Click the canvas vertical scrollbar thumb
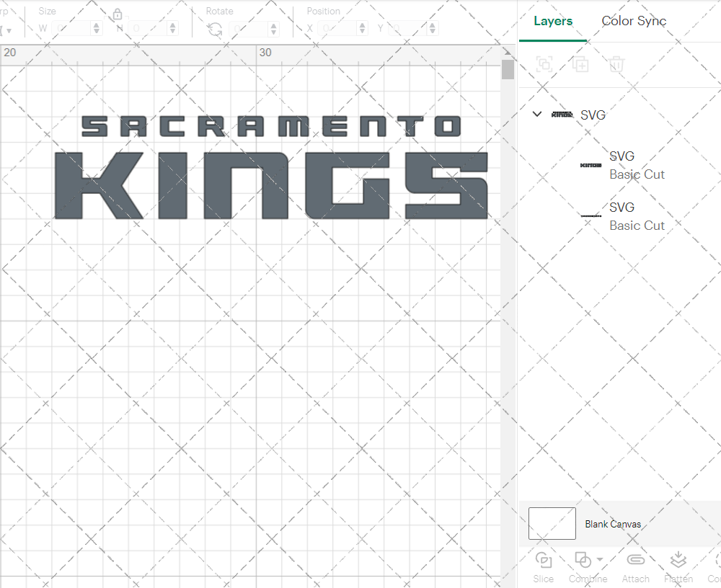 [508, 69]
